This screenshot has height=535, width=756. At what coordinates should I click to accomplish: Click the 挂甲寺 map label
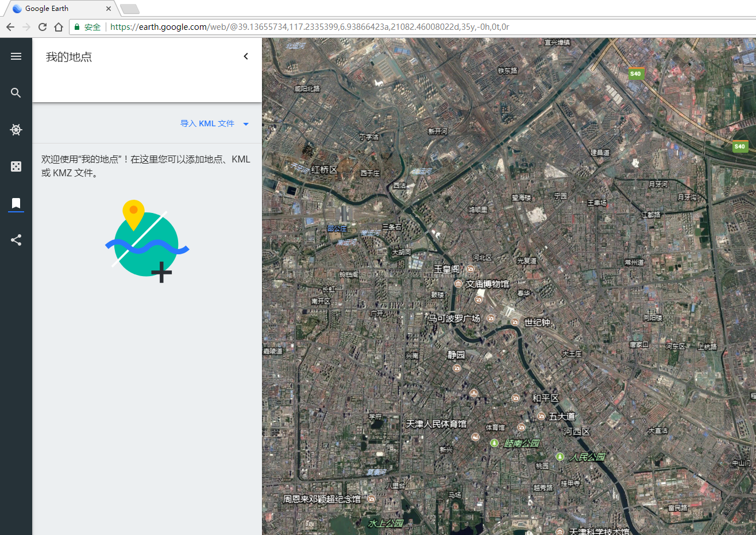point(570,483)
